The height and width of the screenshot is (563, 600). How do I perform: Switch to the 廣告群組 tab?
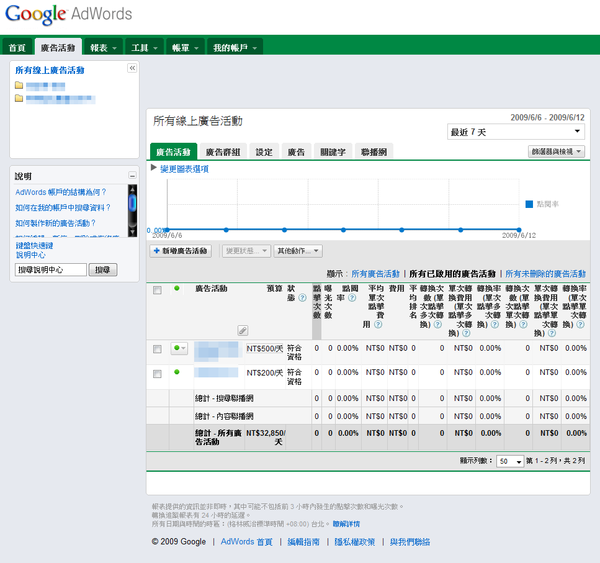point(223,152)
